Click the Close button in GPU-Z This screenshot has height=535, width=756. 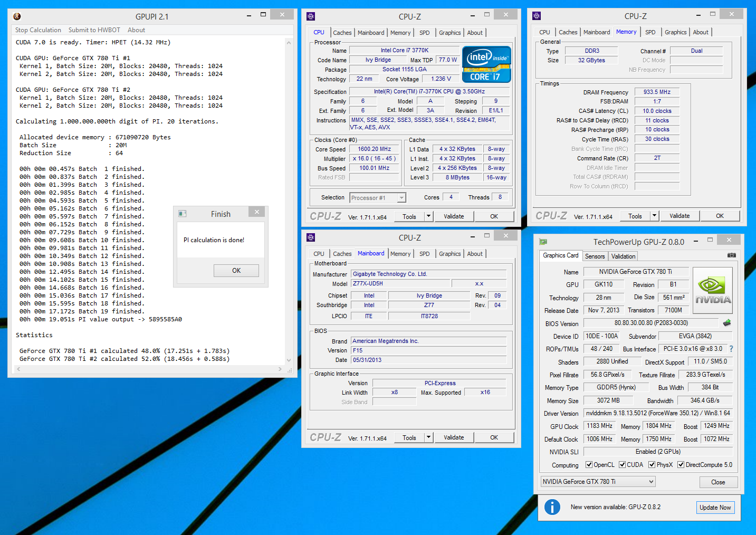(718, 482)
